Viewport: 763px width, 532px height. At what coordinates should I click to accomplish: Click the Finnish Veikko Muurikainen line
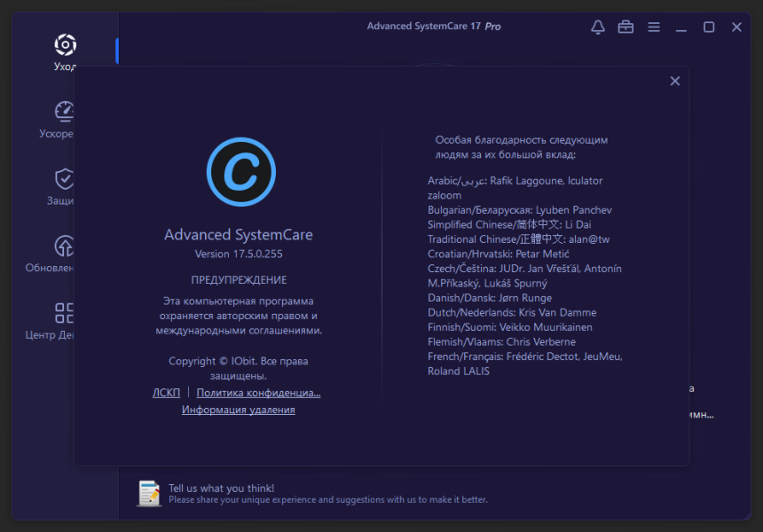(x=510, y=327)
